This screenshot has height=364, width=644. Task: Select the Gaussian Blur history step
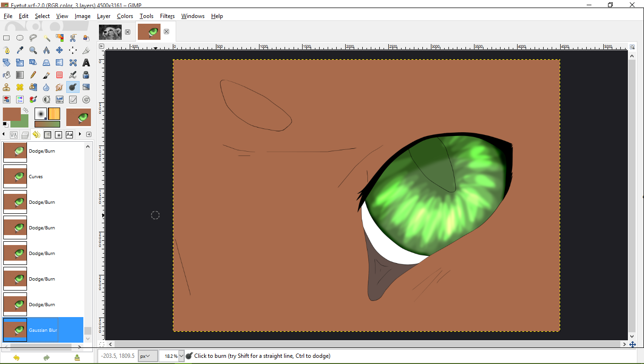coord(43,330)
